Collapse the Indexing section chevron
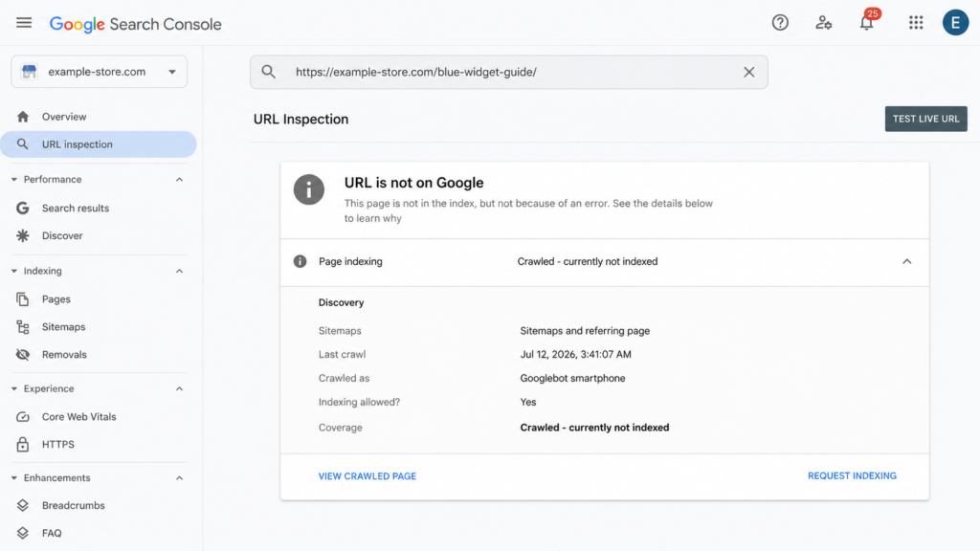The image size is (980, 551). pos(179,271)
